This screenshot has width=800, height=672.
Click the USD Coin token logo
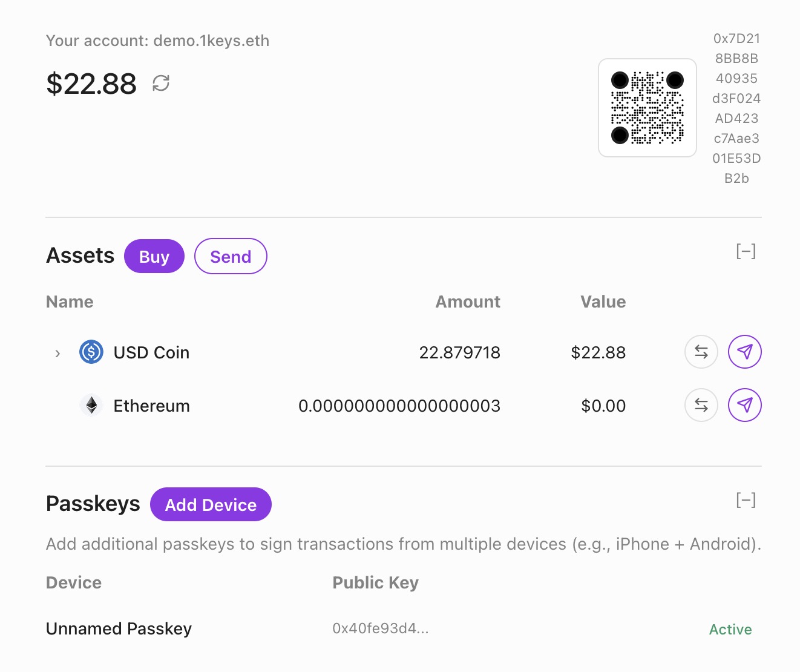(91, 352)
